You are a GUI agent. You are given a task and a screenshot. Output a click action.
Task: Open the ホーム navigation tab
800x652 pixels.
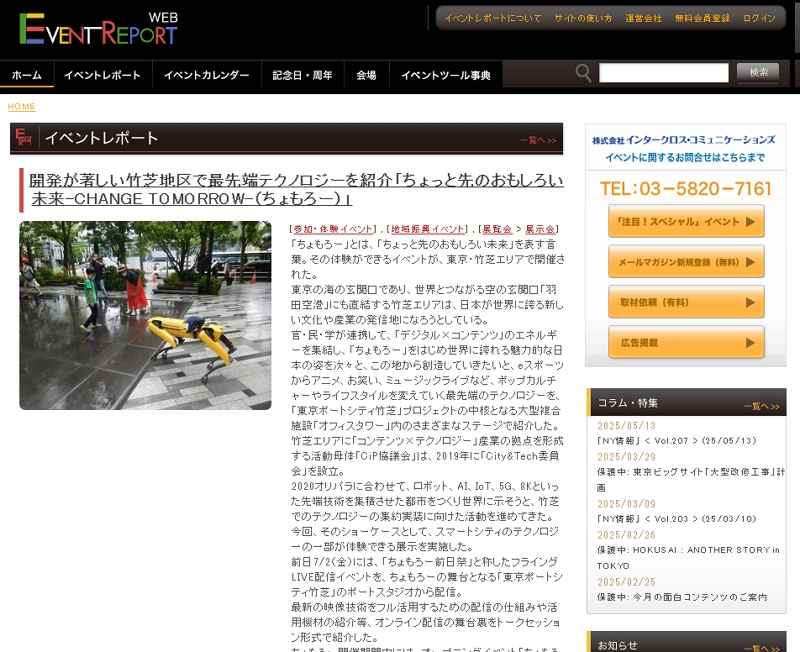click(27, 76)
